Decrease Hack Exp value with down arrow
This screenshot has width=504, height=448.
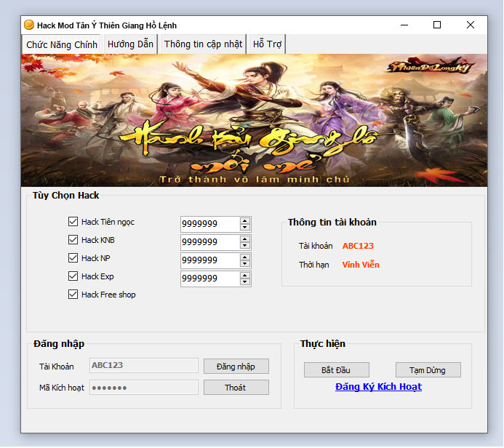coord(245,282)
